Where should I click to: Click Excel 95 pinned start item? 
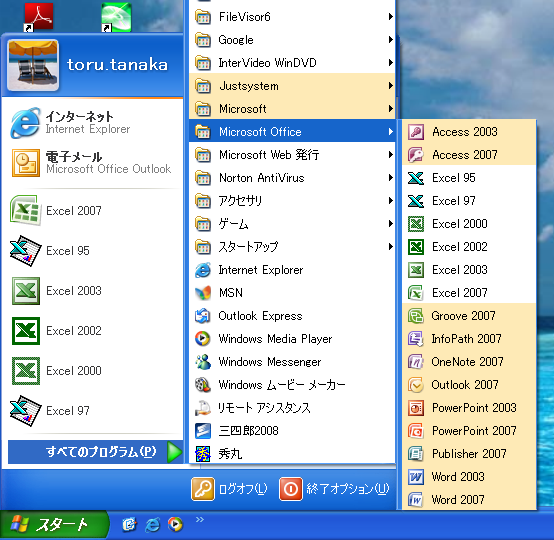point(93,251)
